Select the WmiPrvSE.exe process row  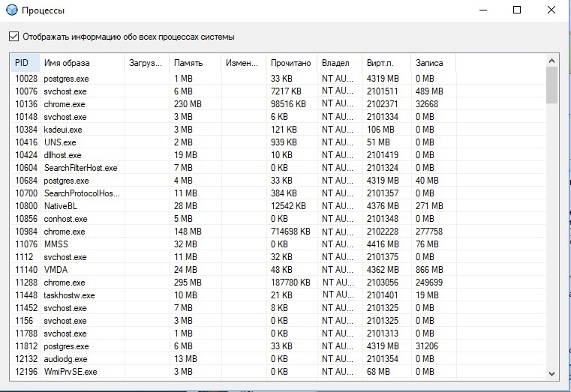(x=70, y=372)
